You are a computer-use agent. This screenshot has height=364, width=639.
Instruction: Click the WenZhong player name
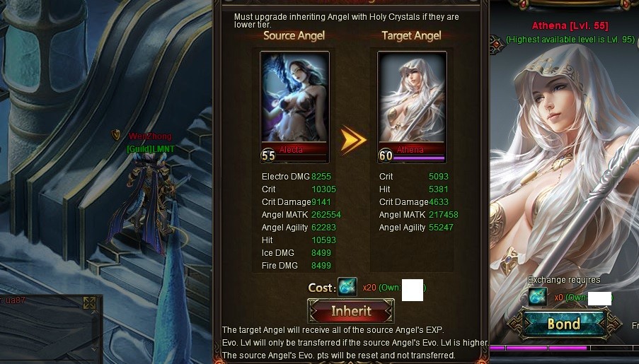click(x=151, y=136)
